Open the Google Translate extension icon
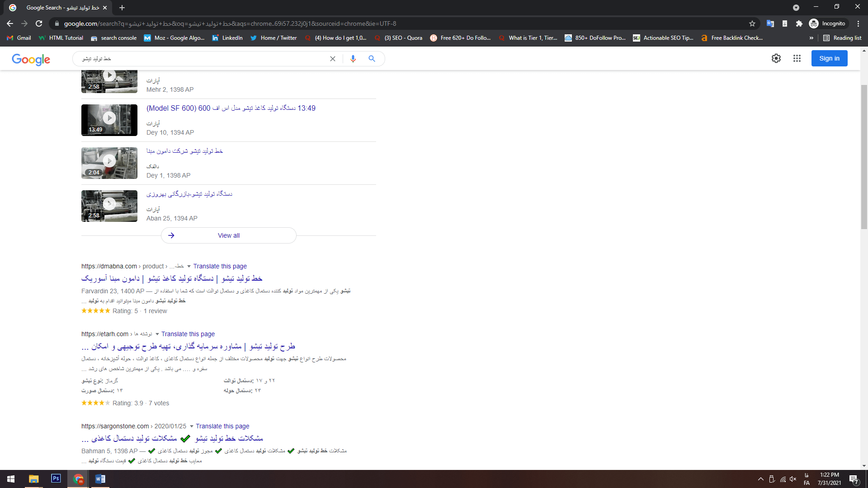Screen dimensions: 868x488 point(770,23)
